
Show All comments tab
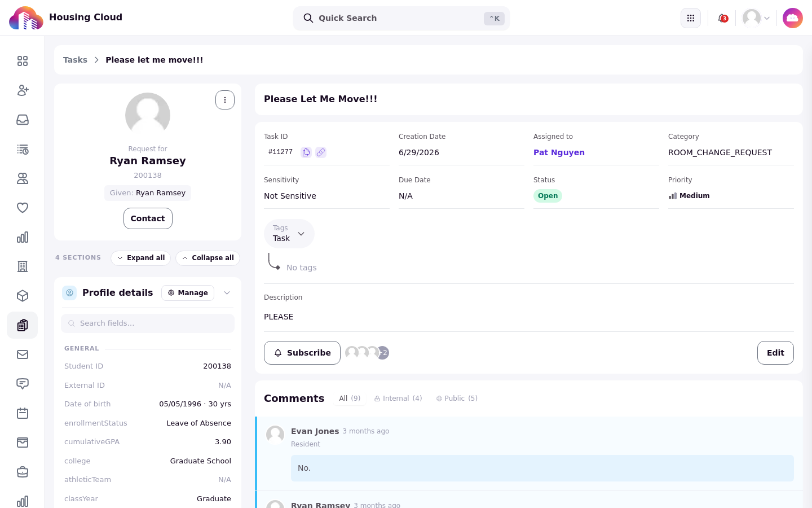(x=350, y=398)
